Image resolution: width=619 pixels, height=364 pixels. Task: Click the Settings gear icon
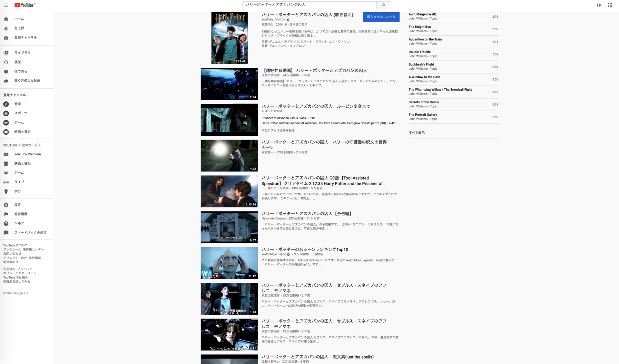click(6, 204)
